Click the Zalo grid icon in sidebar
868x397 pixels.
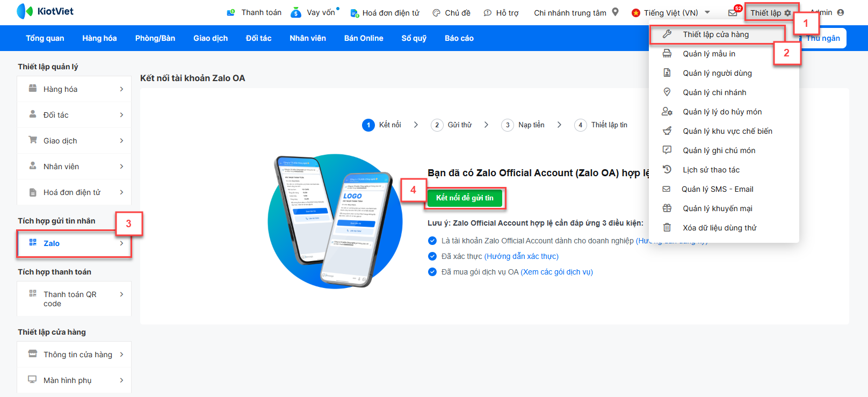click(x=33, y=243)
